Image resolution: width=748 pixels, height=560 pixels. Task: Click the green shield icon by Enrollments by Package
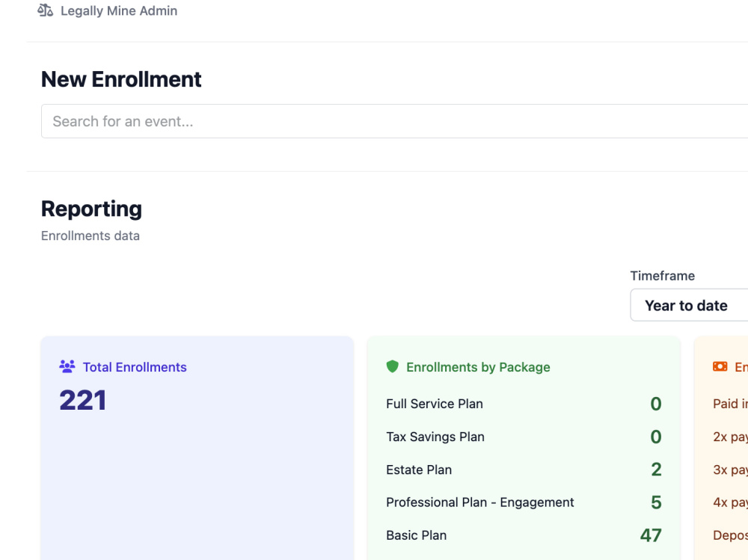392,366
